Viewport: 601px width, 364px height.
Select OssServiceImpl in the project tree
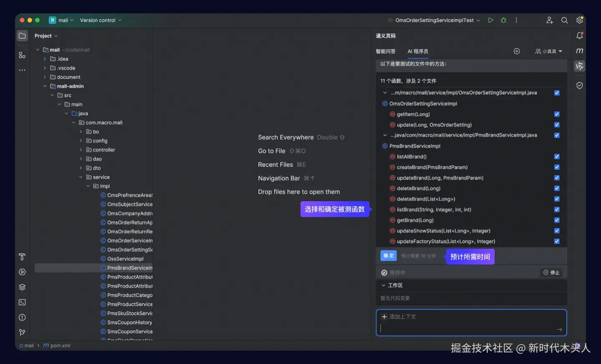click(122, 259)
